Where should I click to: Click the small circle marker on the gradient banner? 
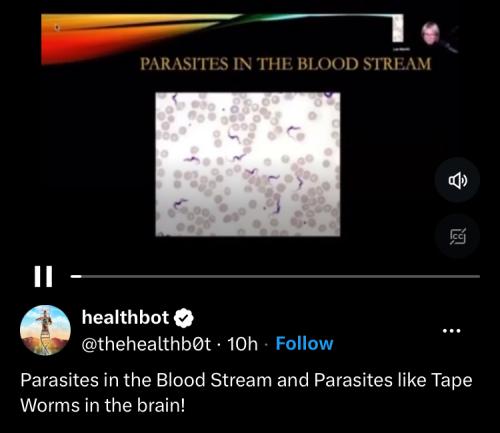tap(57, 28)
